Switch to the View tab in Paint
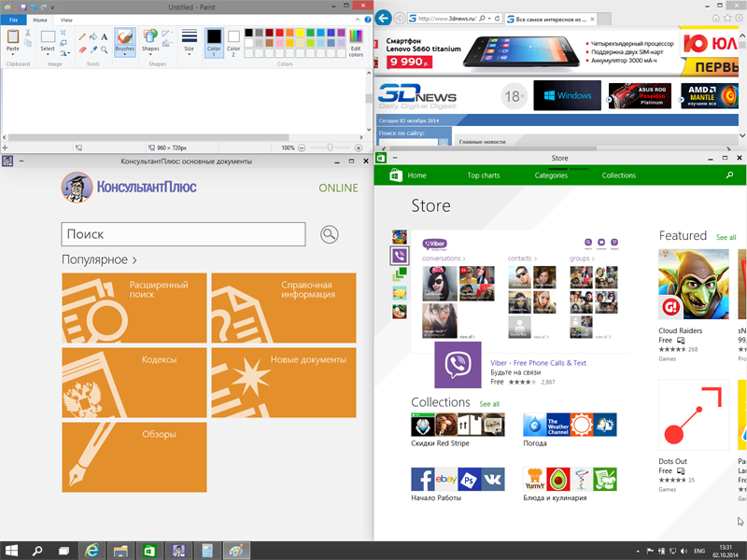This screenshot has width=747, height=560. point(66,20)
